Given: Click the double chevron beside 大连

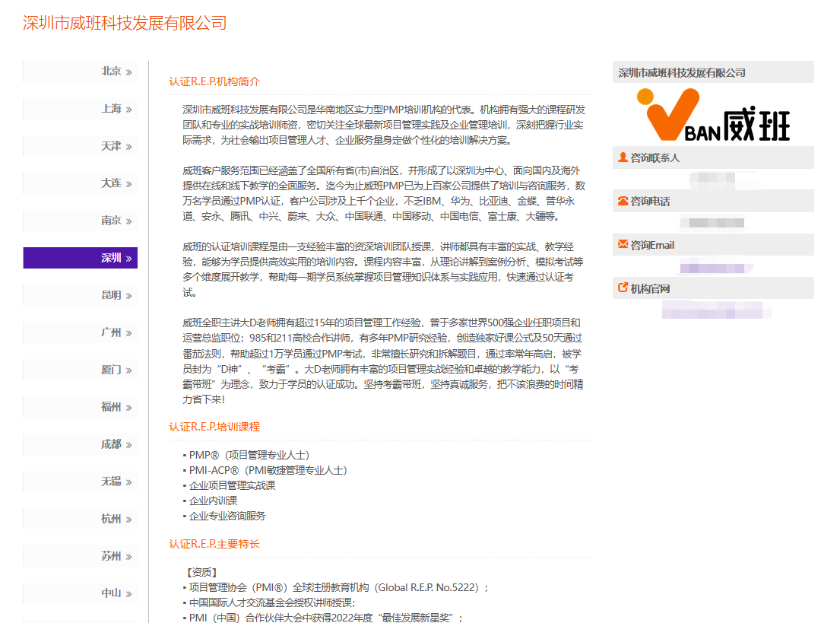Looking at the screenshot, I should coord(128,184).
